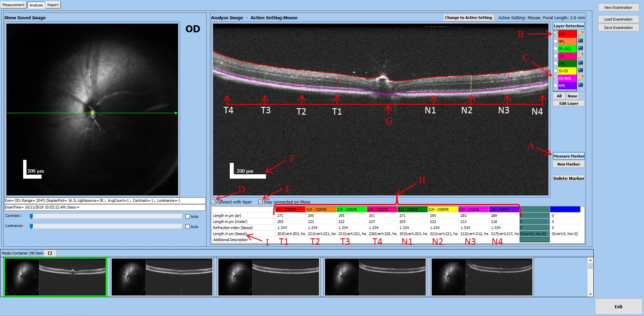Screen dimensions: 644x316
Task: Click the pencil icon beside OS-RPE layer
Action: tap(581, 78)
